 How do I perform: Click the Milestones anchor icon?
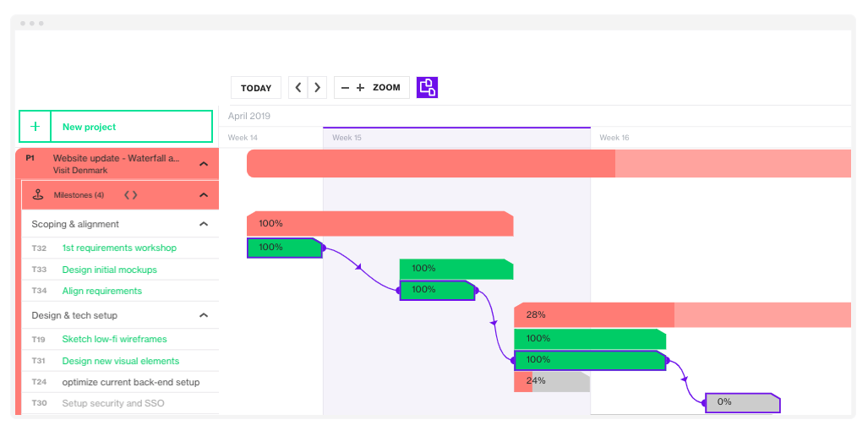pos(38,194)
